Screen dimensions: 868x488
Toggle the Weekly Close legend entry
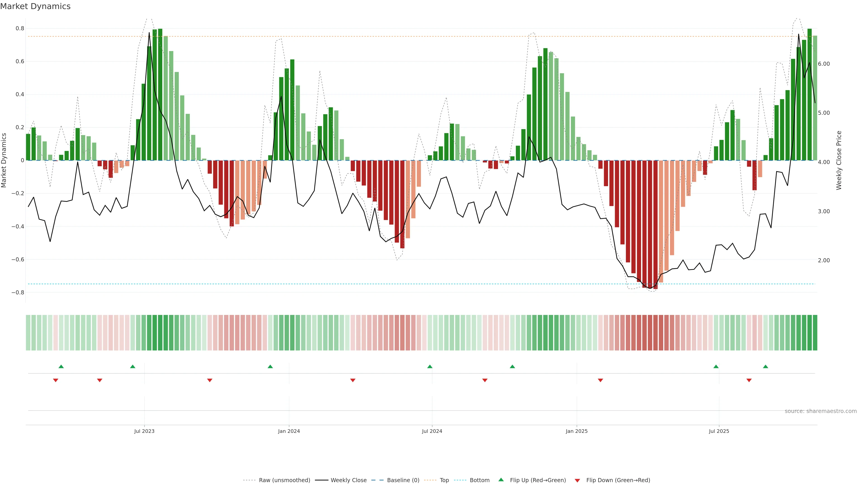pos(348,480)
